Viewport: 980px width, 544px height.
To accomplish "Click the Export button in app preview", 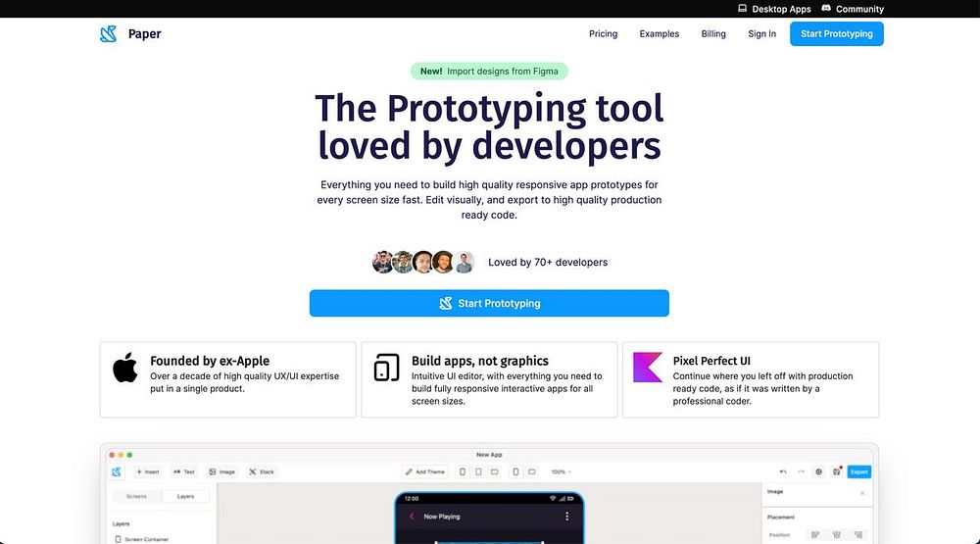I will coord(858,472).
